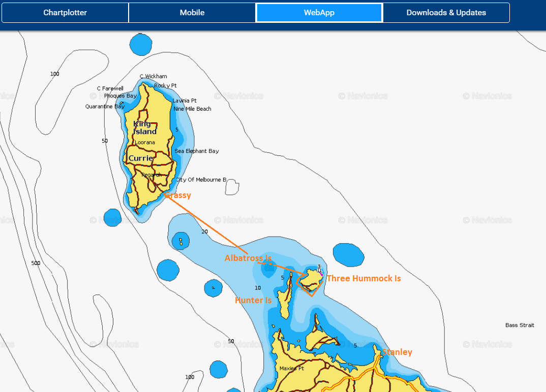Click the Nine Mile Beach label
Screen dimensions: 546x392
click(x=192, y=109)
